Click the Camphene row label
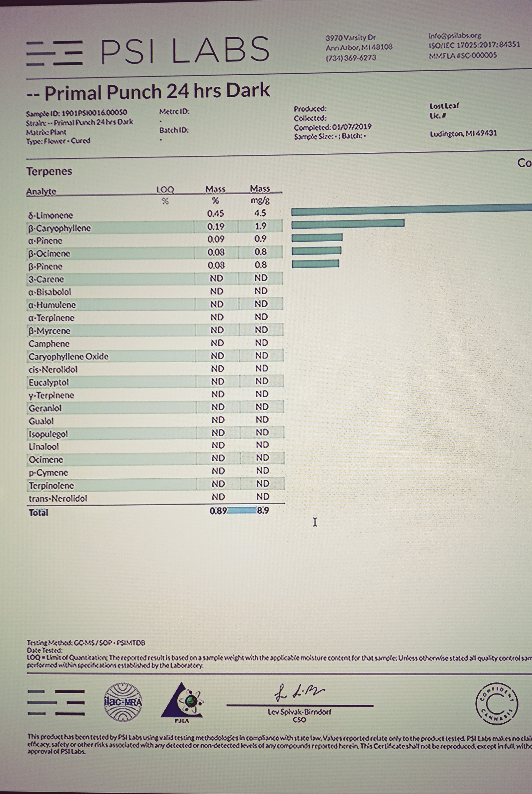Screen dimensions: 532x794 point(49,344)
